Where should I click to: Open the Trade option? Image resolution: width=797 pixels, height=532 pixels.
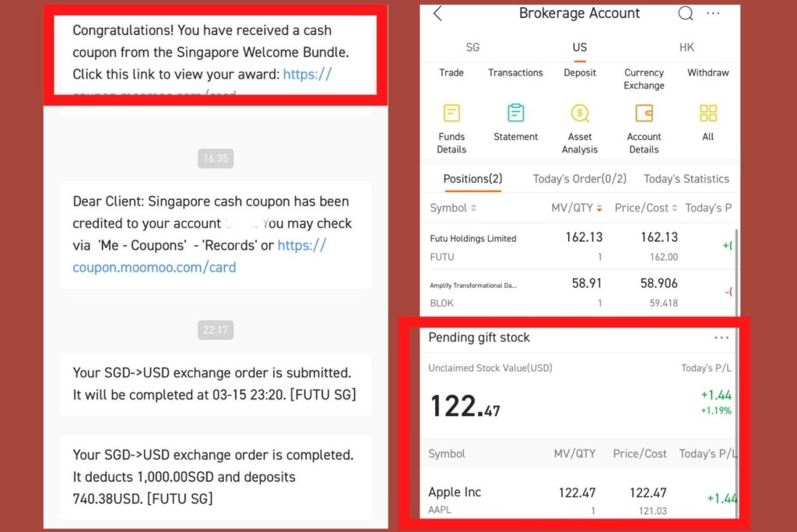pos(451,72)
